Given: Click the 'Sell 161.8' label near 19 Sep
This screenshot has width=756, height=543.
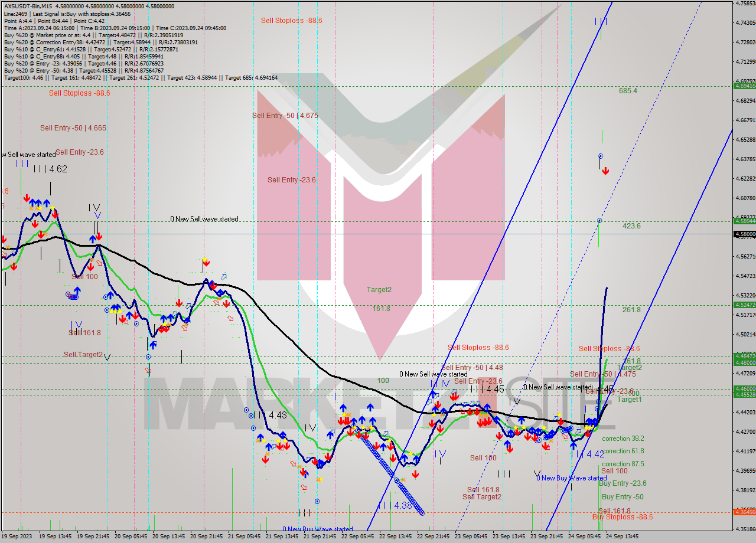Looking at the screenshot, I should (x=84, y=333).
